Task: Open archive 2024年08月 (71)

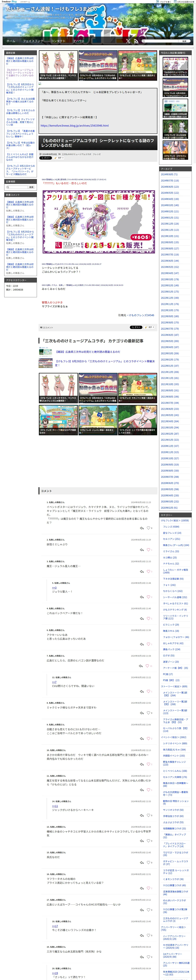Action: [x=169, y=174]
